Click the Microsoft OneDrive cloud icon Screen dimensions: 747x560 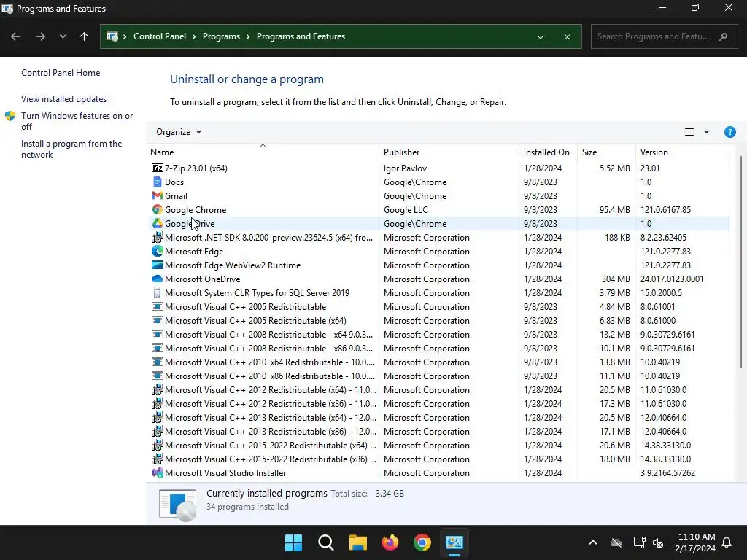[158, 279]
